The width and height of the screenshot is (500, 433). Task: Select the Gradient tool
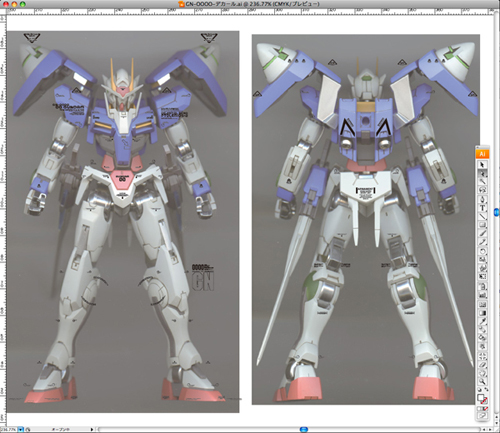pos(482,313)
